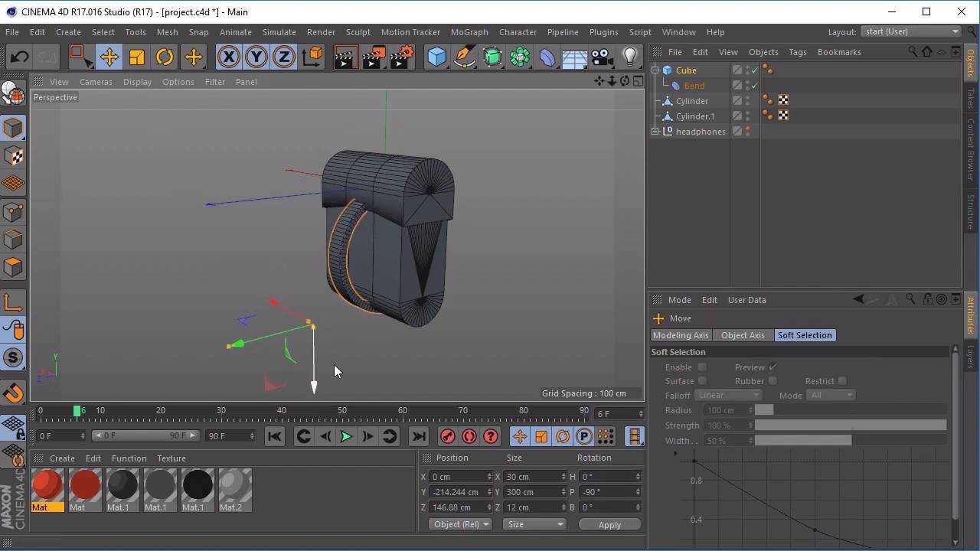980x551 pixels.
Task: Switch to the Object Axis tab
Action: point(743,335)
